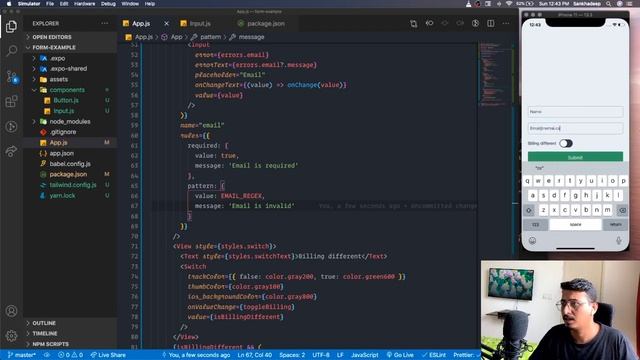Screen dimensions: 640x360
Task: Click Spaces: 2 indentation setting
Action: pyautogui.click(x=292, y=355)
